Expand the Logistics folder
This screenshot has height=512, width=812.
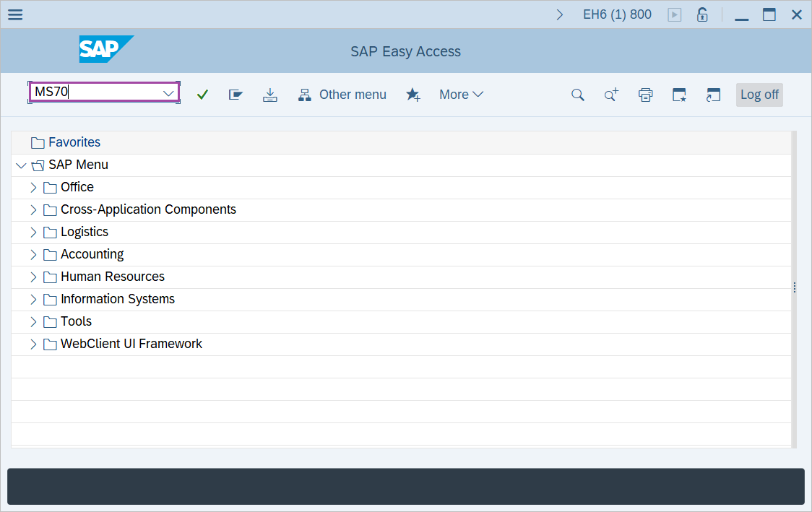click(x=33, y=232)
